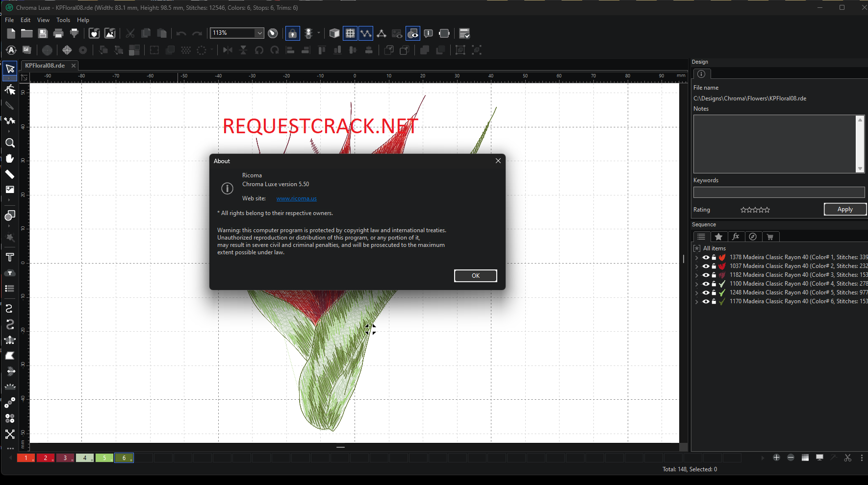Switch to the fx tab in the Sequence panel
The image size is (868, 485).
pos(736,237)
